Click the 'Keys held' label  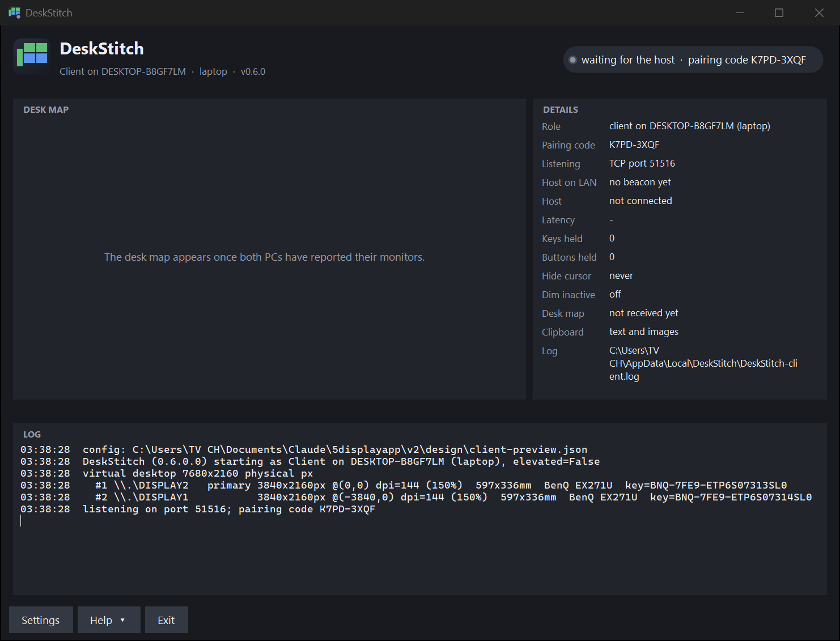click(x=562, y=239)
